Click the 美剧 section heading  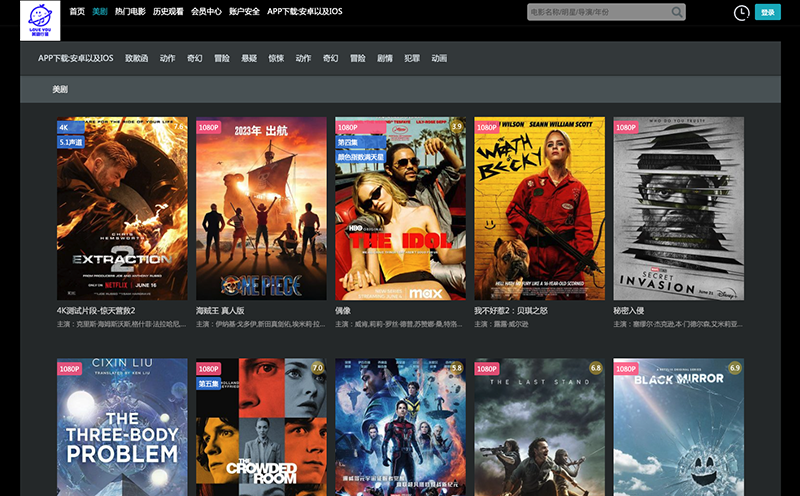pyautogui.click(x=60, y=89)
